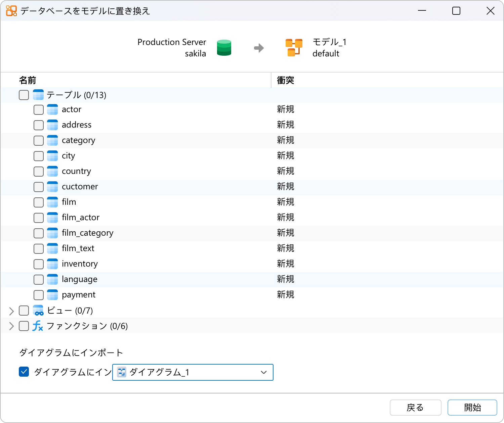Click the gray arrow between source and target
504x423 pixels.
(x=259, y=48)
